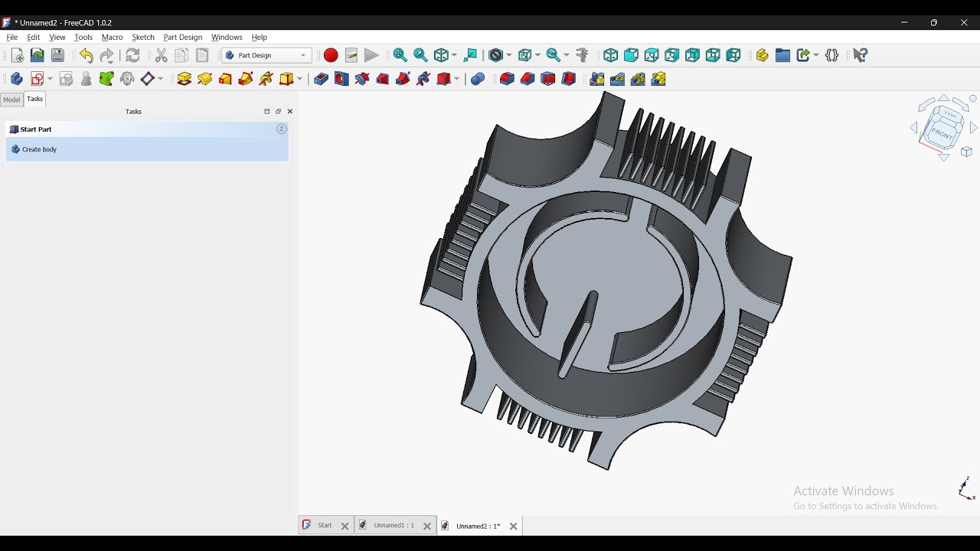
Task: Refresh the document with the Recompute icon
Action: click(x=133, y=56)
